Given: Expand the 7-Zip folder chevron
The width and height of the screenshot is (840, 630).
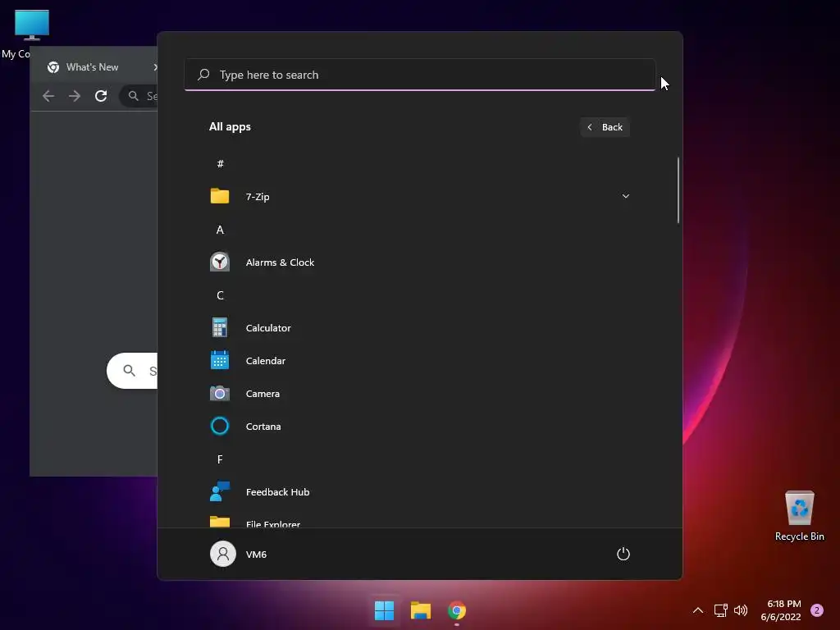Looking at the screenshot, I should (x=625, y=196).
